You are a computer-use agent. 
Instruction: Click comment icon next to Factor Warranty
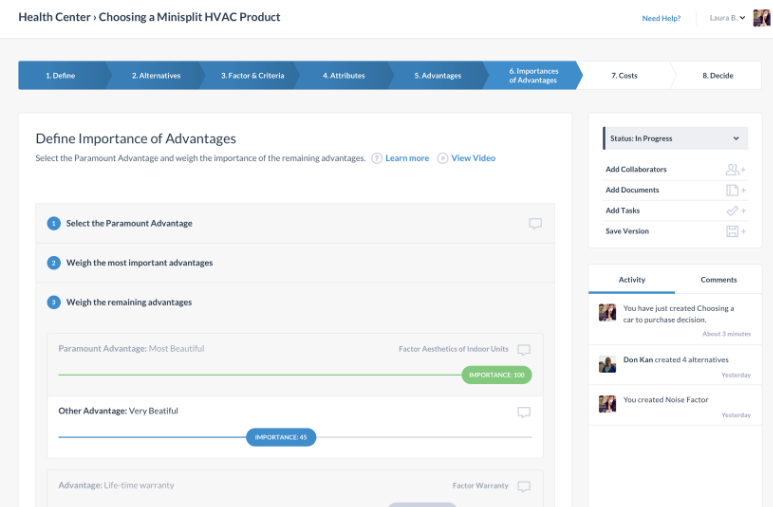(524, 487)
